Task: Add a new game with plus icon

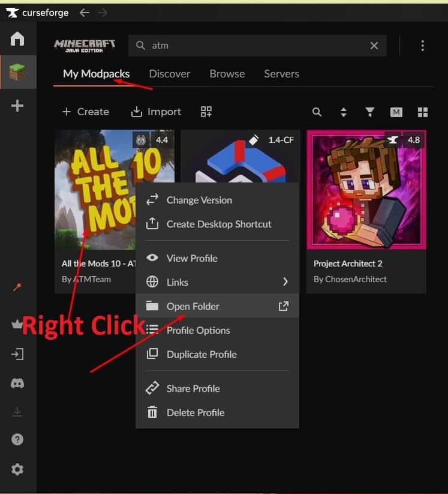Action: pos(17,106)
